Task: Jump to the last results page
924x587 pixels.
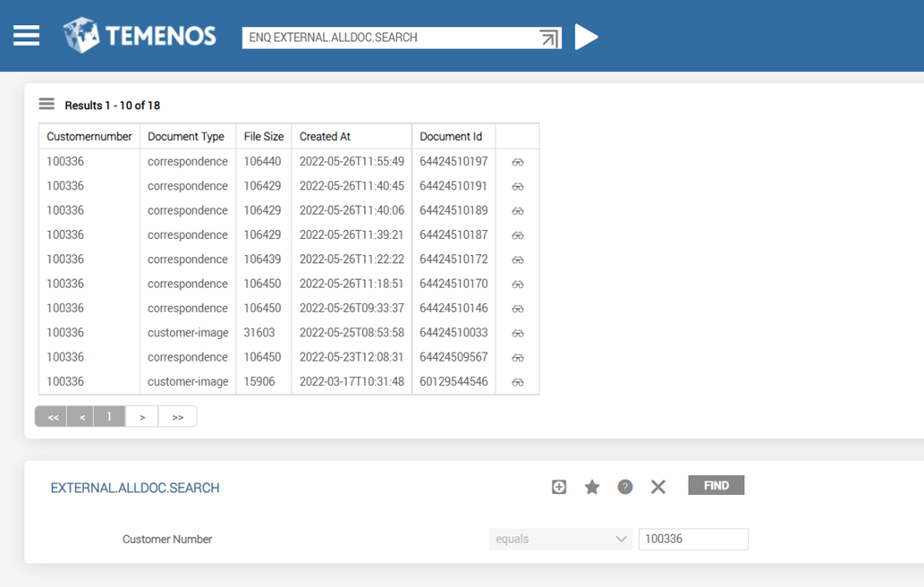Action: (178, 417)
